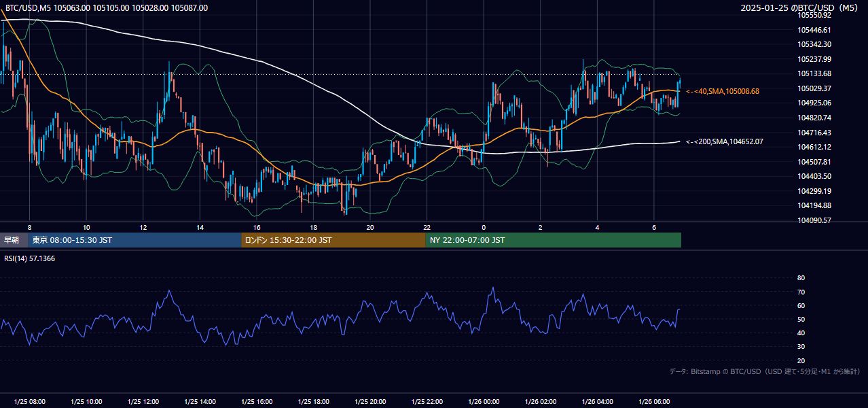Click price axis value 104820.74
868x408 pixels.
[814, 118]
